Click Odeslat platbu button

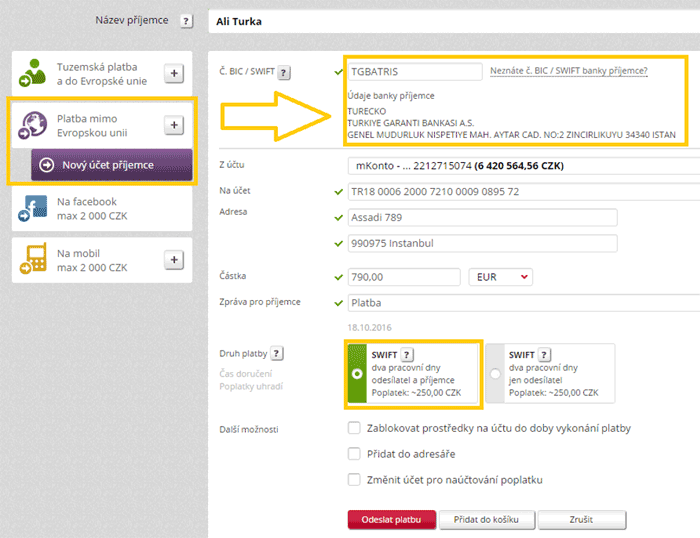[x=392, y=520]
